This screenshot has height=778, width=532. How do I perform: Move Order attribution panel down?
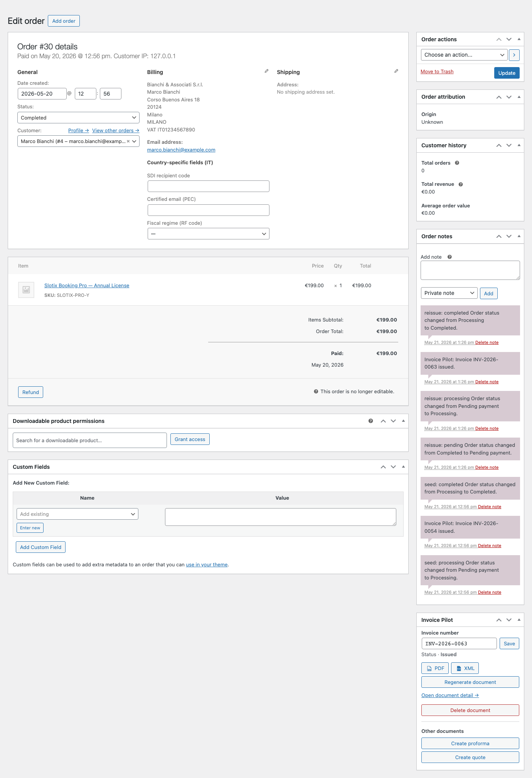[509, 97]
